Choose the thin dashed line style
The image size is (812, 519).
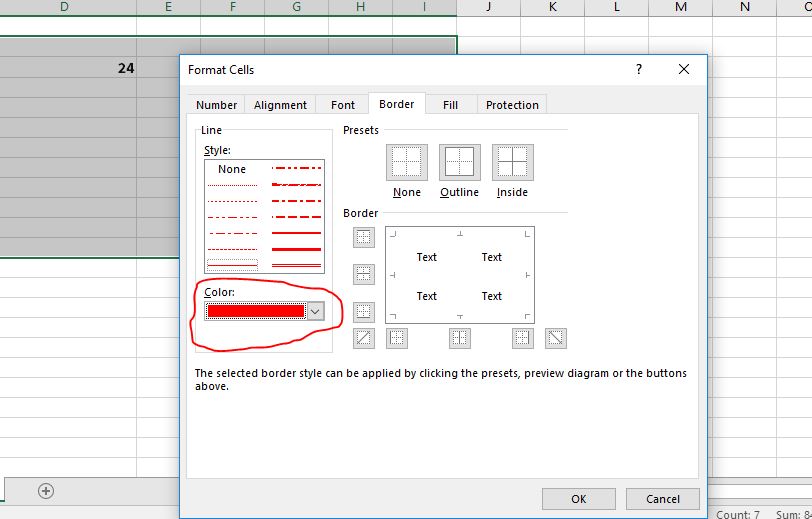coord(232,249)
